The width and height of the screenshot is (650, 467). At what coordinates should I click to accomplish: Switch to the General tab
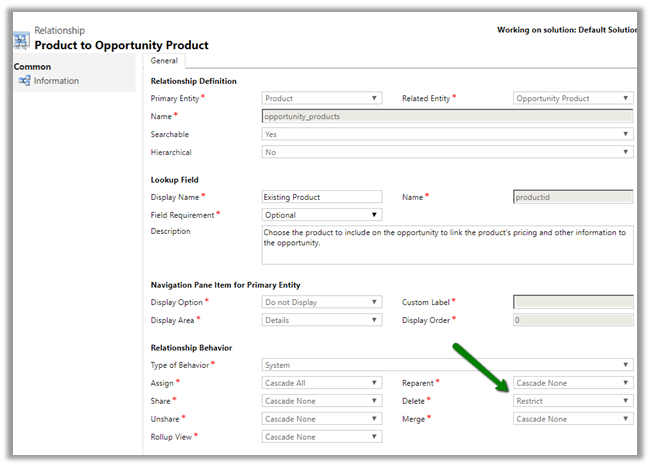(x=165, y=61)
